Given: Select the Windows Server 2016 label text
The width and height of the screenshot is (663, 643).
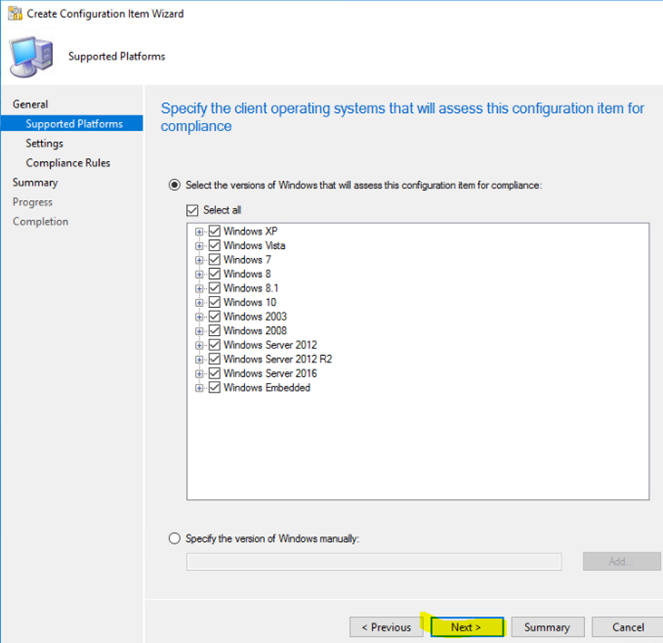Looking at the screenshot, I should pos(270,373).
